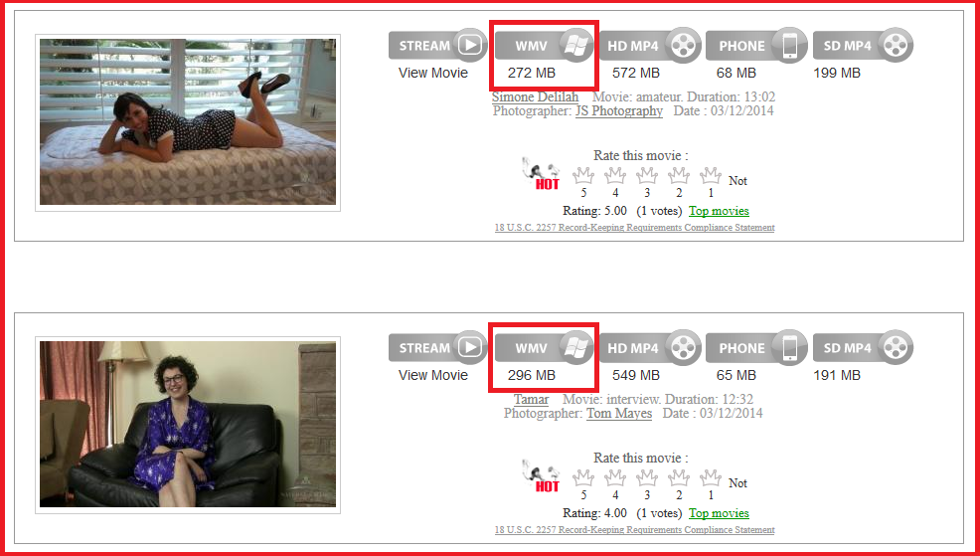Stream the Tamar interview movie
The image size is (980, 556).
pyautogui.click(x=437, y=348)
